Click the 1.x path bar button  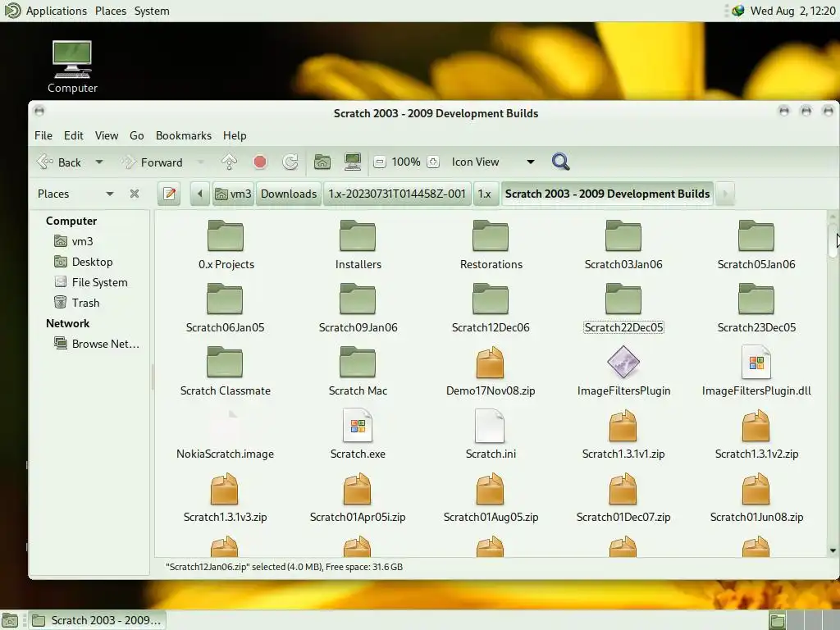(x=484, y=194)
